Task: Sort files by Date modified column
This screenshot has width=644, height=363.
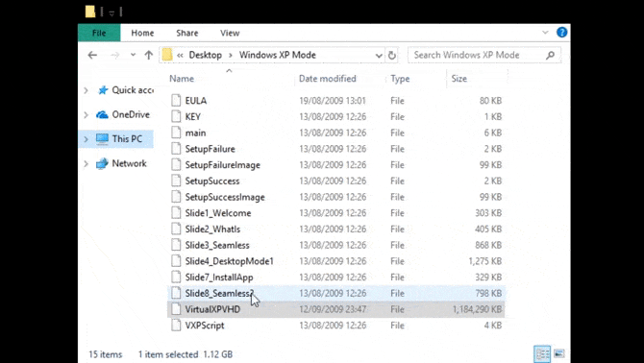Action: pyautogui.click(x=328, y=79)
